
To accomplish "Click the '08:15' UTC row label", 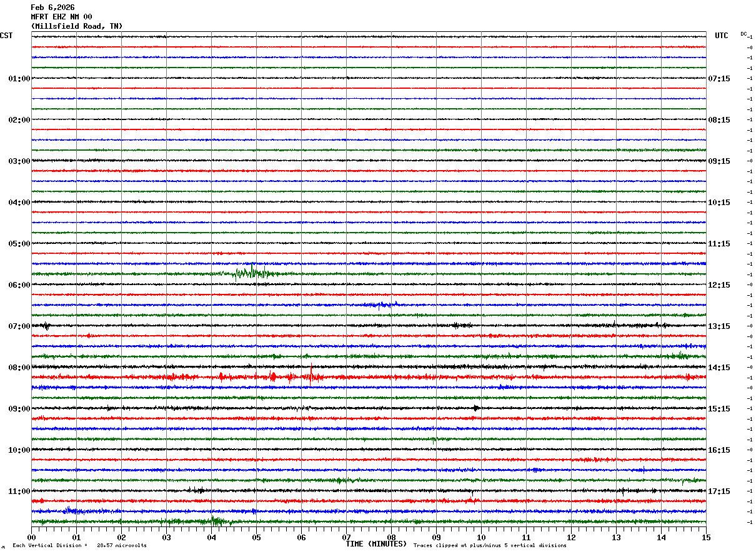I will (x=719, y=120).
